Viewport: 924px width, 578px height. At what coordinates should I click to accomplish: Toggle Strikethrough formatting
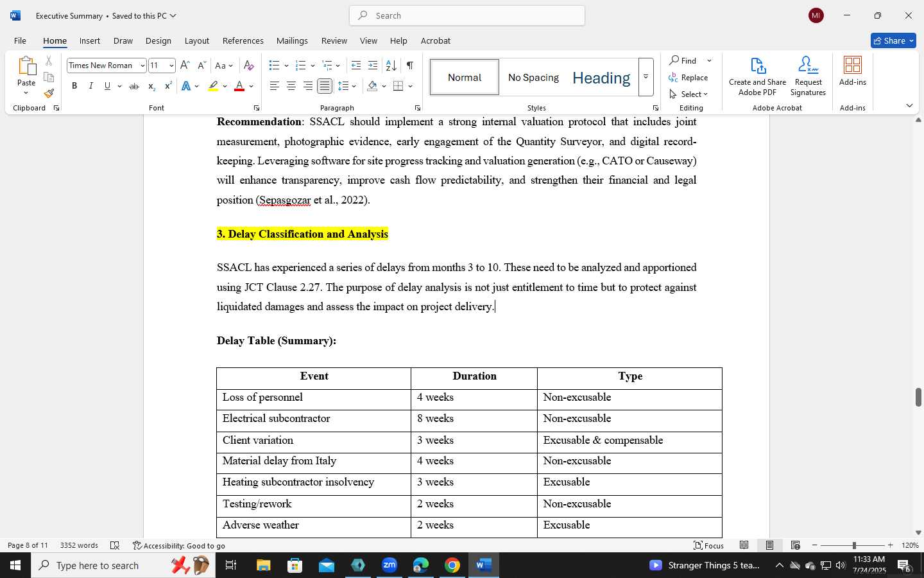click(134, 86)
